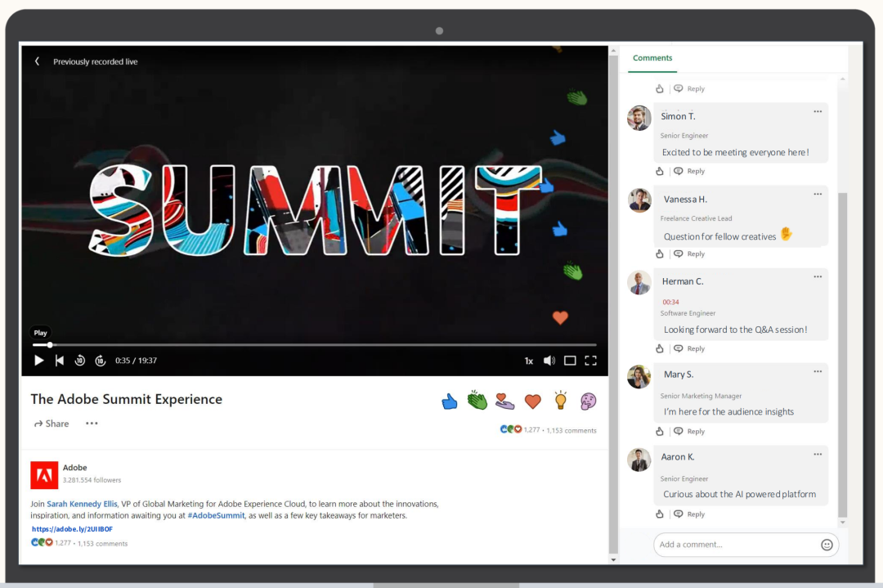Open the Adobe company logo page
The height and width of the screenshot is (588, 883).
(x=44, y=475)
